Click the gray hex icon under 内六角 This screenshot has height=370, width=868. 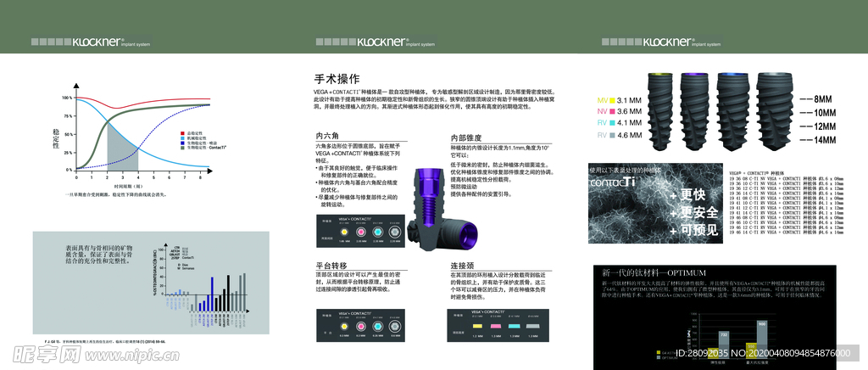395,232
